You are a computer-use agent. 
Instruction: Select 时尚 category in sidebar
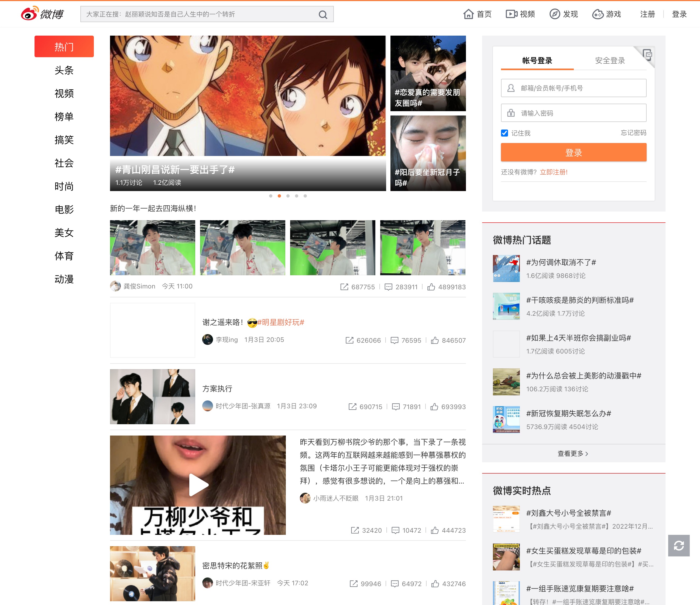tap(64, 186)
